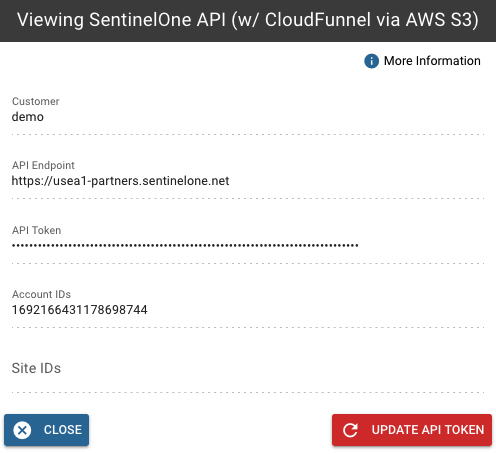Image resolution: width=496 pixels, height=454 pixels.
Task: Click the UPDATE API TOKEN button text
Action: 428,430
